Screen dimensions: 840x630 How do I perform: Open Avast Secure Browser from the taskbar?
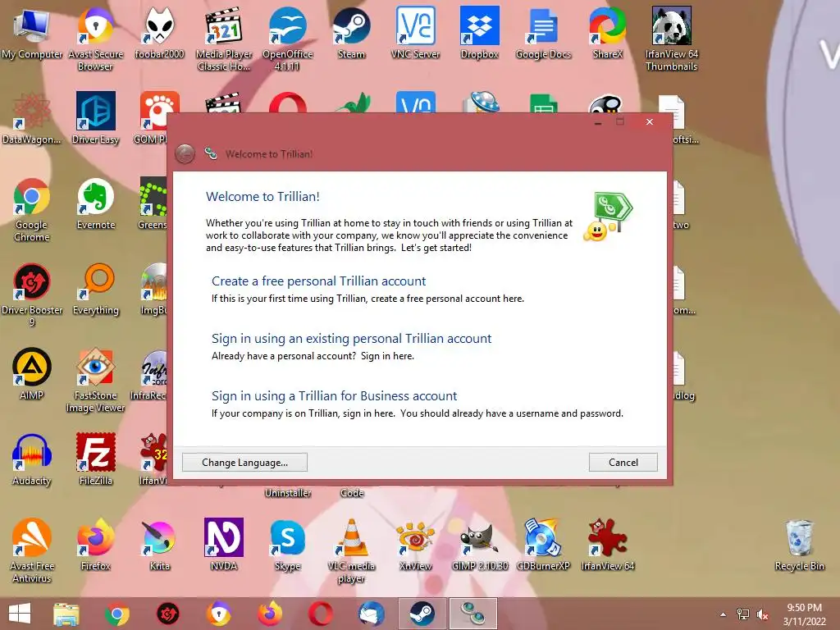218,614
